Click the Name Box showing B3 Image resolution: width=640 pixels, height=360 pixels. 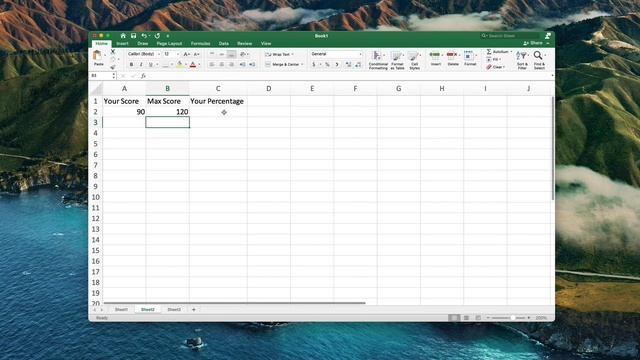101,76
